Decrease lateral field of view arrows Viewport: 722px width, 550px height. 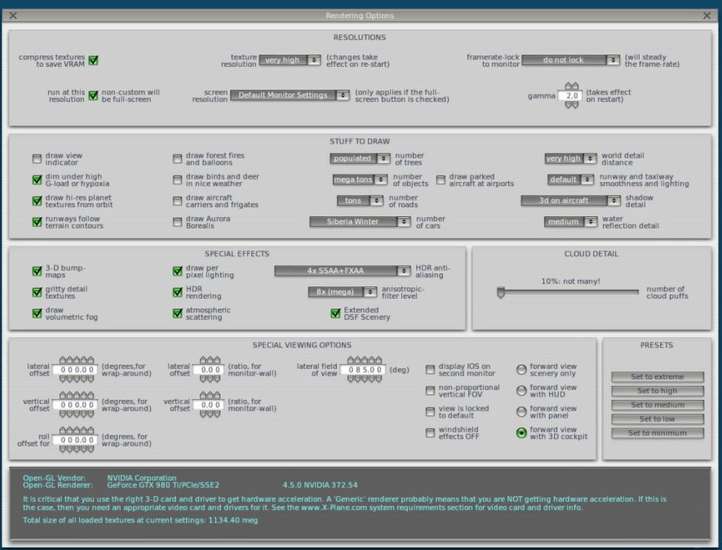click(x=365, y=379)
